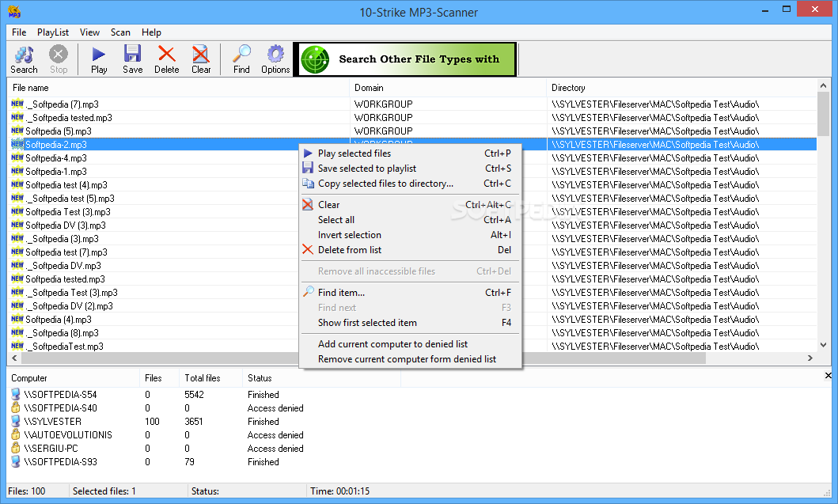Select ._Softpedia DV (2).mp3 row
Image resolution: width=838 pixels, height=504 pixels.
(x=70, y=305)
